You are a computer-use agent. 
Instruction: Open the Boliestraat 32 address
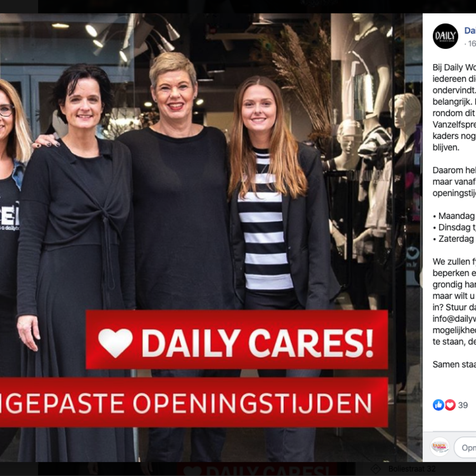coord(412,469)
